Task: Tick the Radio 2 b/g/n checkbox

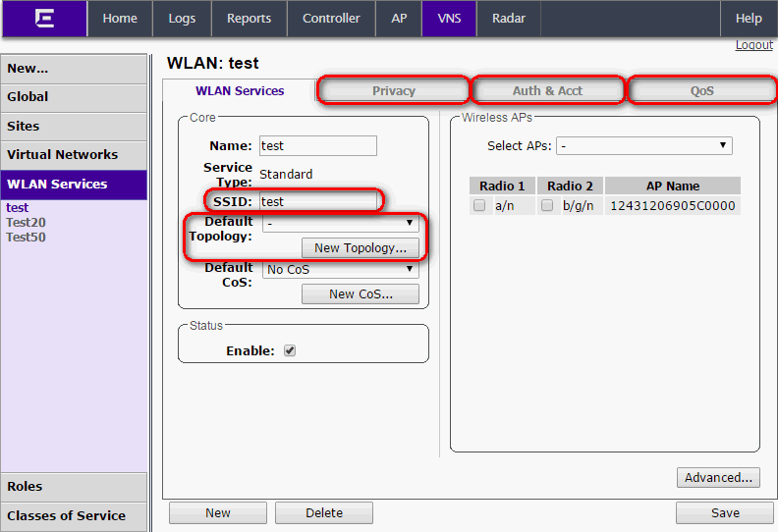Action: [x=547, y=206]
